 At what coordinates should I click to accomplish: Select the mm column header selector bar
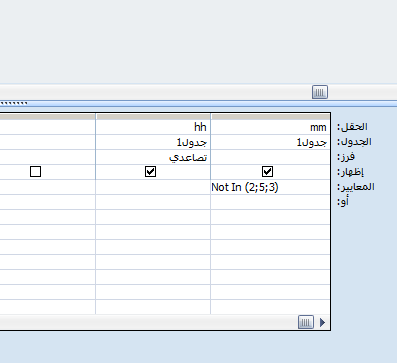tap(270, 117)
